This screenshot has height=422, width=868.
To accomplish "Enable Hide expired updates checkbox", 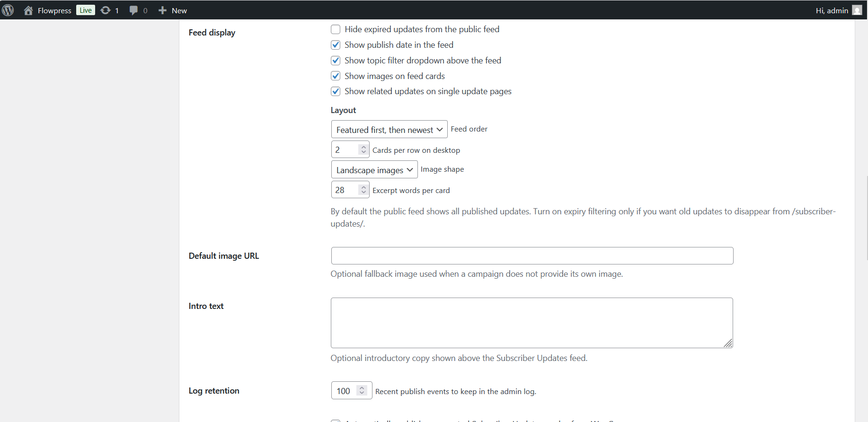I will tap(336, 29).
